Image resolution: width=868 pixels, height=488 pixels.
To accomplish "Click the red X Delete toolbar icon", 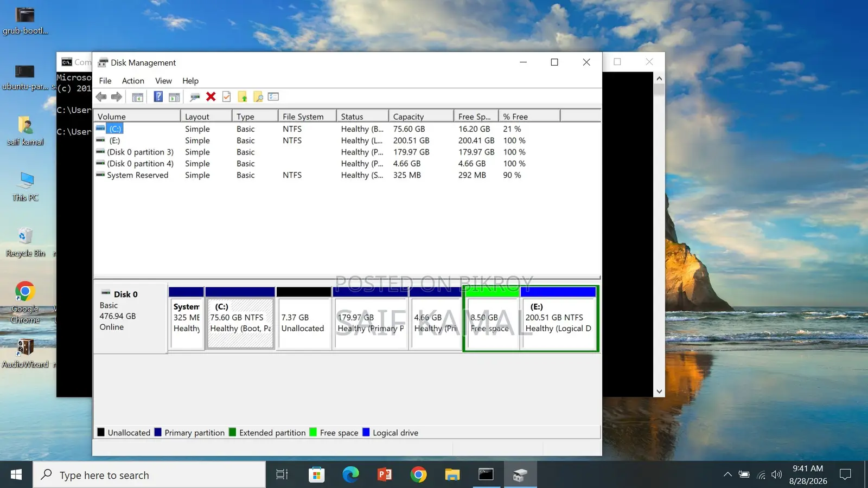I will click(x=211, y=97).
